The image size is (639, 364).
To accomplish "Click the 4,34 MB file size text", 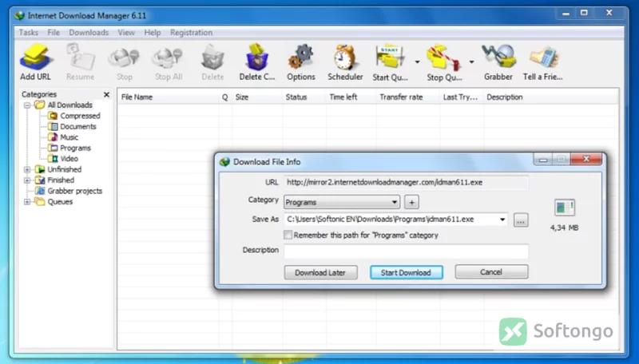I will pos(565,227).
